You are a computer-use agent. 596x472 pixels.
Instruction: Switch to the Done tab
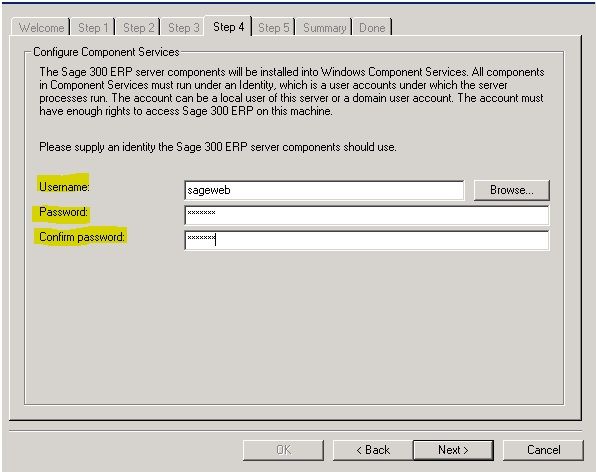pyautogui.click(x=372, y=28)
